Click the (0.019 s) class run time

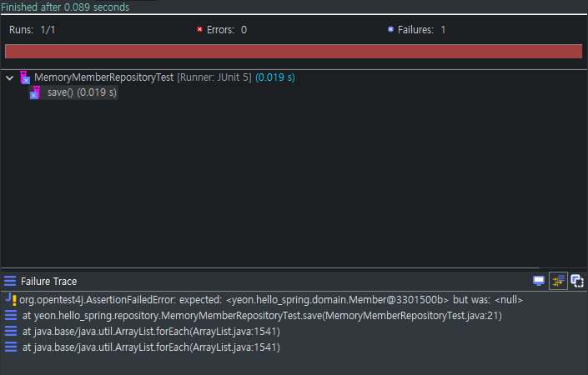pos(275,77)
